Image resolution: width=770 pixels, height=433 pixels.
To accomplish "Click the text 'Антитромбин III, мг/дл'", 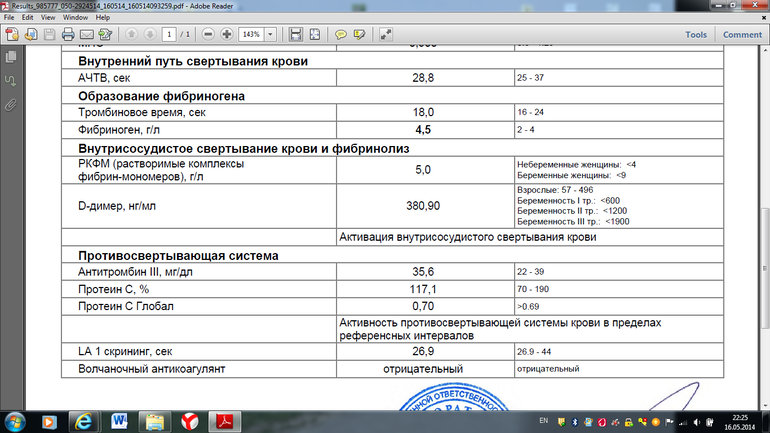I will (x=135, y=272).
